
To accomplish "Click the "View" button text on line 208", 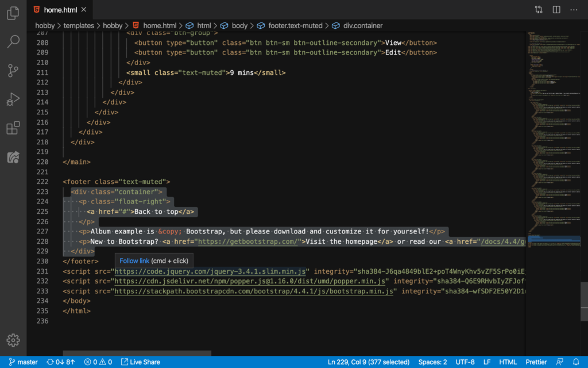I will click(393, 43).
